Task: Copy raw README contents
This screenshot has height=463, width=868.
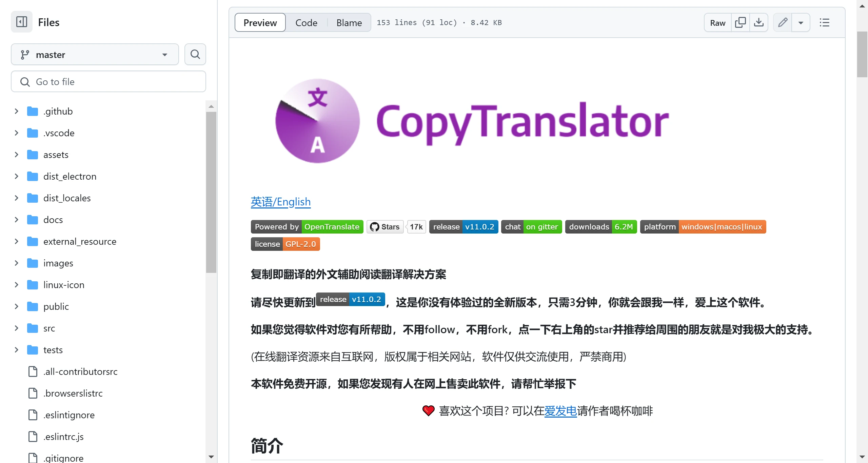Action: pyautogui.click(x=741, y=22)
